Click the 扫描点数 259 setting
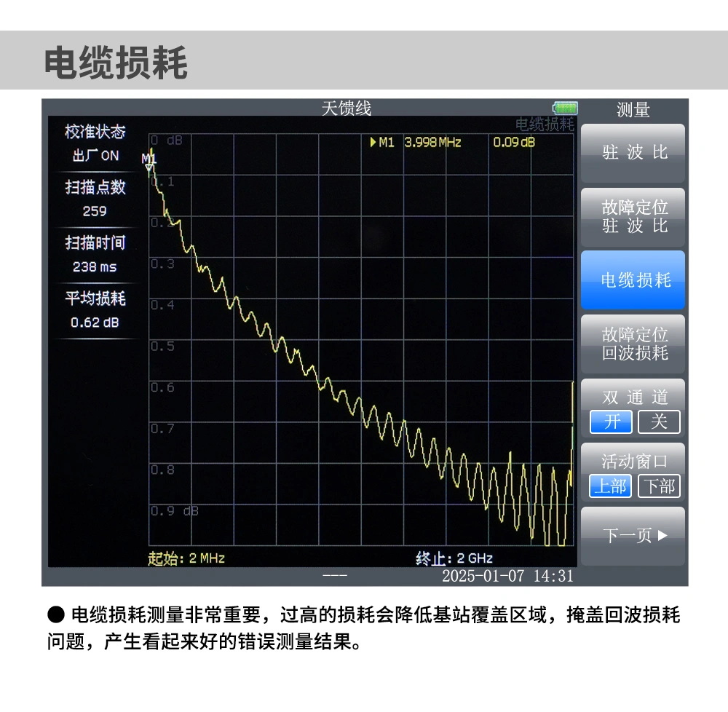Image resolution: width=728 pixels, height=712 pixels. (x=95, y=199)
